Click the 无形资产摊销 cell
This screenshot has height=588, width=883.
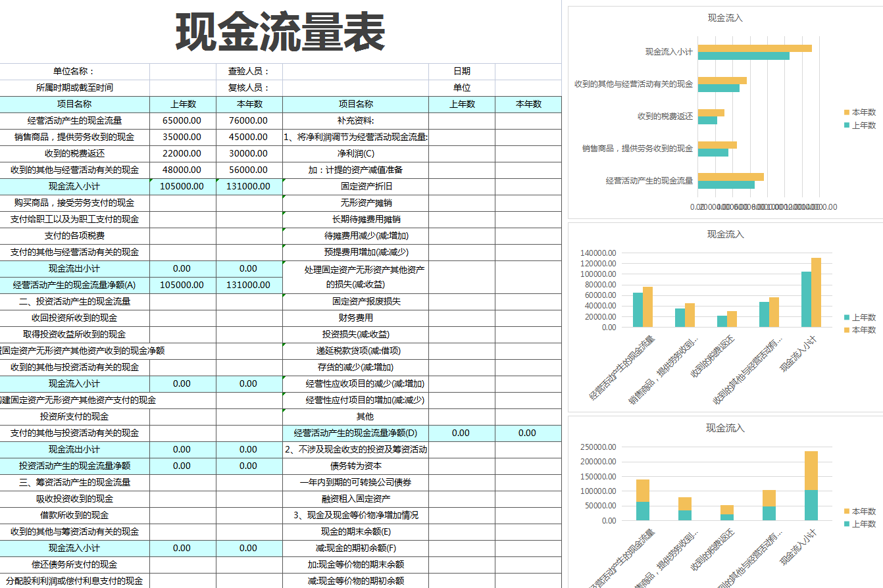[x=355, y=203]
